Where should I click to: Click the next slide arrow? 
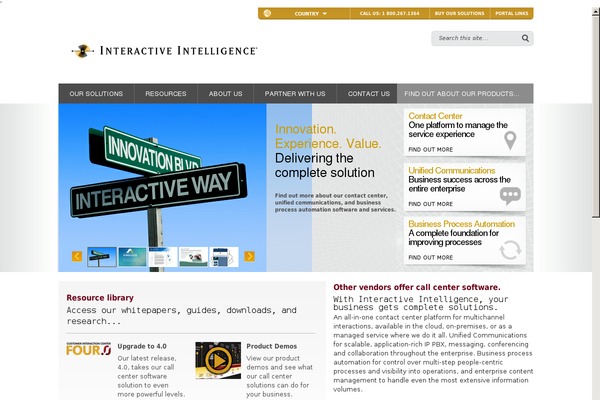click(249, 256)
